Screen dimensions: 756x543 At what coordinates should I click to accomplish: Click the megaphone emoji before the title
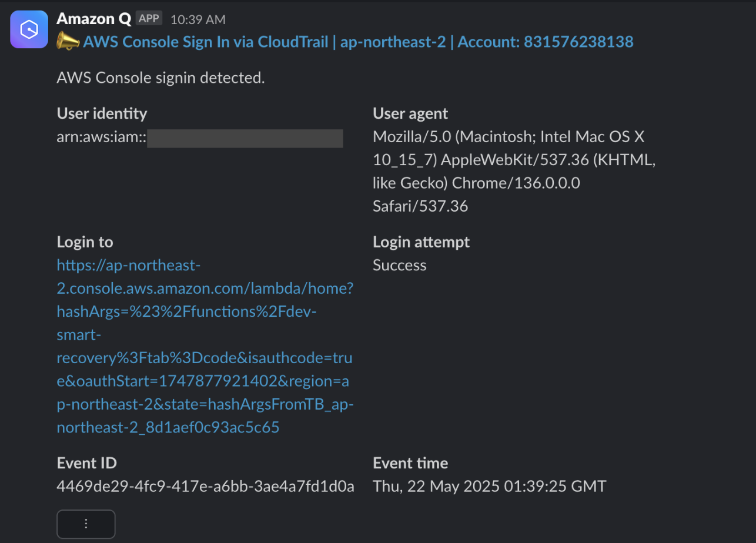[68, 42]
